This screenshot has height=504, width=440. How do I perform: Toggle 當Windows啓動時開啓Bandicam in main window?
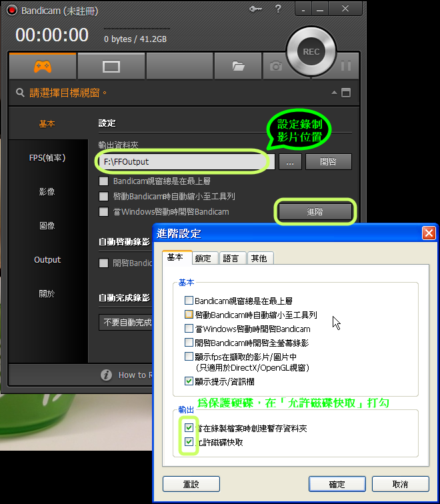[103, 212]
